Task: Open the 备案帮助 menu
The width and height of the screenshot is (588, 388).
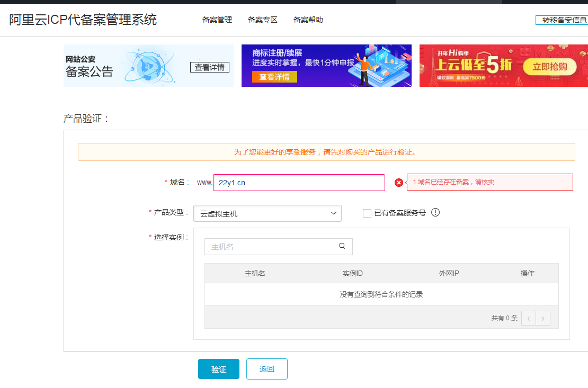Action: click(308, 20)
